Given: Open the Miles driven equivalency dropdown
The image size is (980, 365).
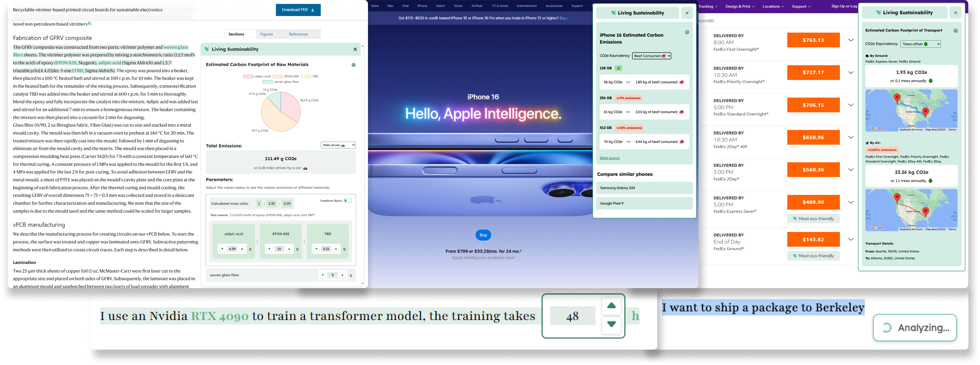Looking at the screenshot, I should pyautogui.click(x=338, y=145).
